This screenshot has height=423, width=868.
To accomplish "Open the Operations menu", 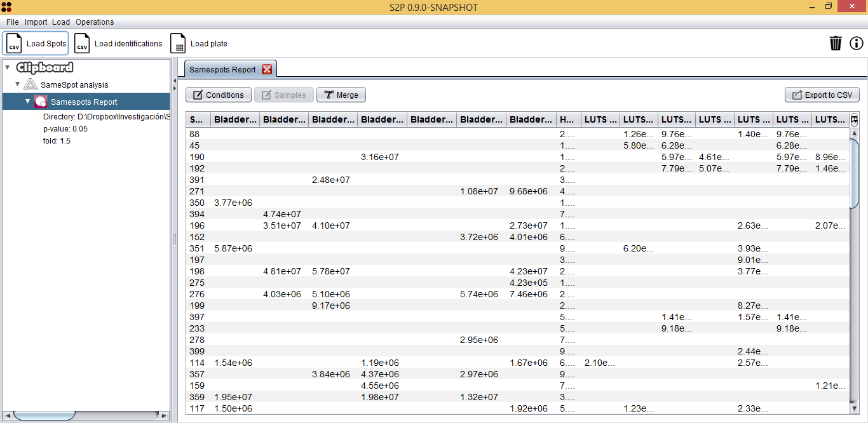I will 95,22.
